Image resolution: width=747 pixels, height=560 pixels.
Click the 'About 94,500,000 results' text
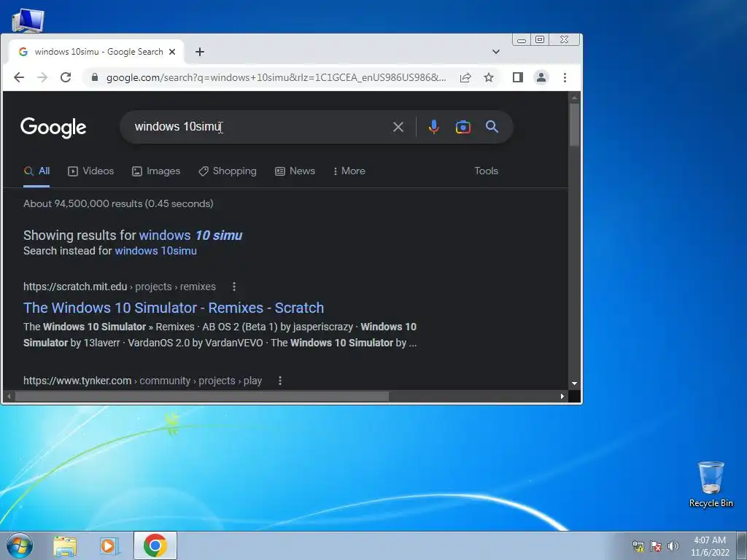click(x=118, y=204)
